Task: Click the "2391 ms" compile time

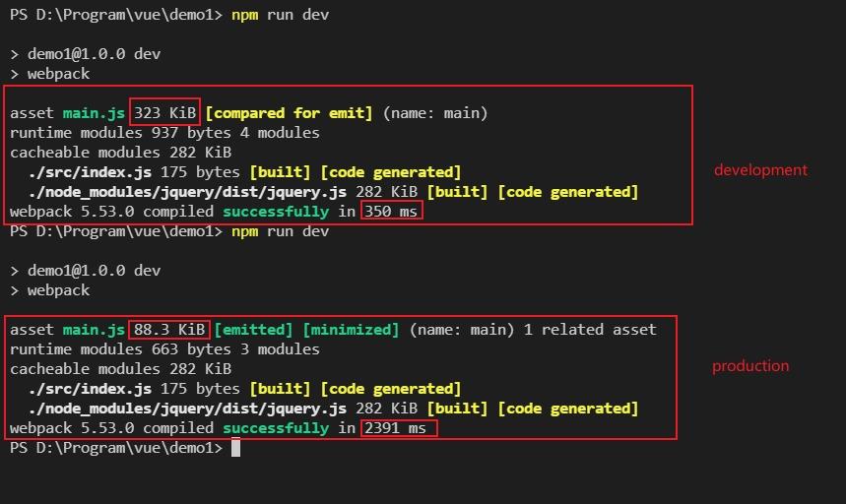Action: coord(396,428)
